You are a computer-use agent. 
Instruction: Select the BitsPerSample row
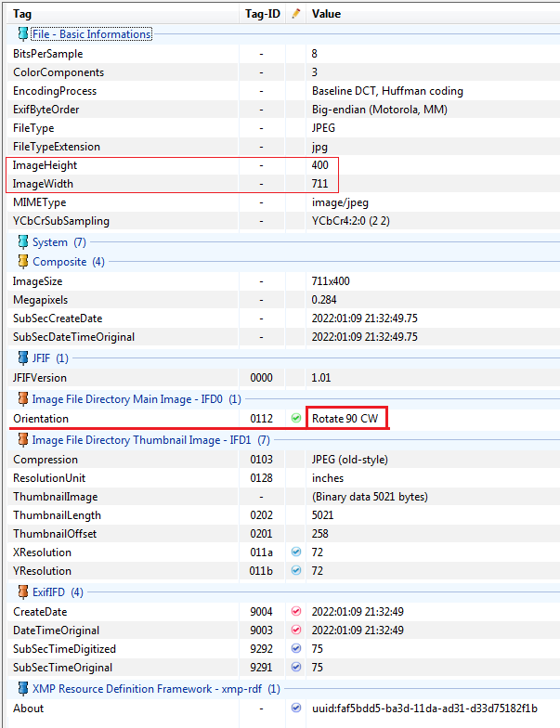click(283, 54)
